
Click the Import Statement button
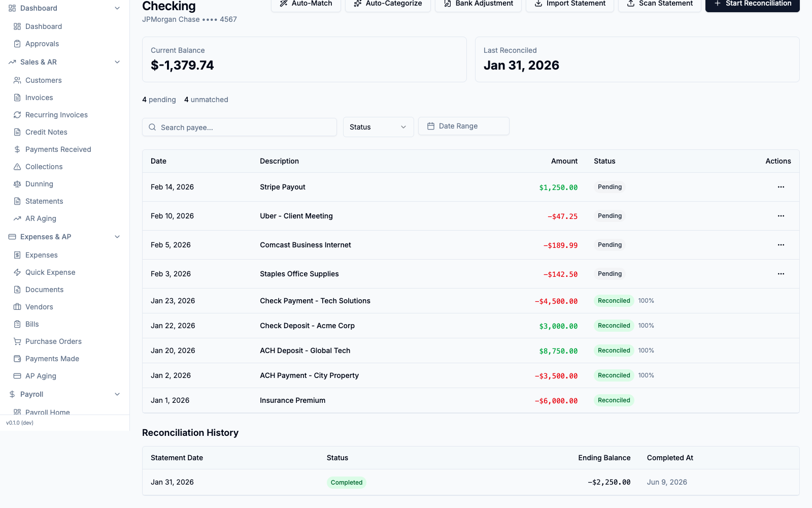(x=570, y=4)
